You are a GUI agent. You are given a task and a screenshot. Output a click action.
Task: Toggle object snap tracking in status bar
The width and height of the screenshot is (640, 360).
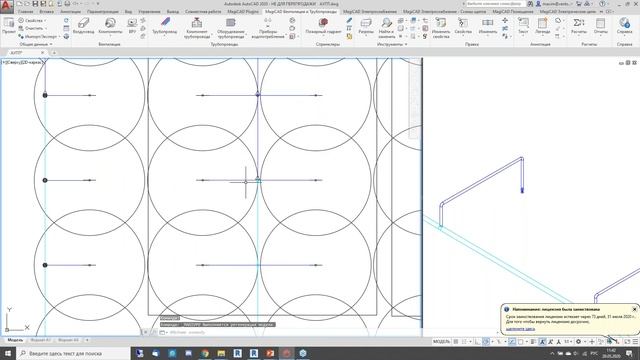tap(512, 342)
